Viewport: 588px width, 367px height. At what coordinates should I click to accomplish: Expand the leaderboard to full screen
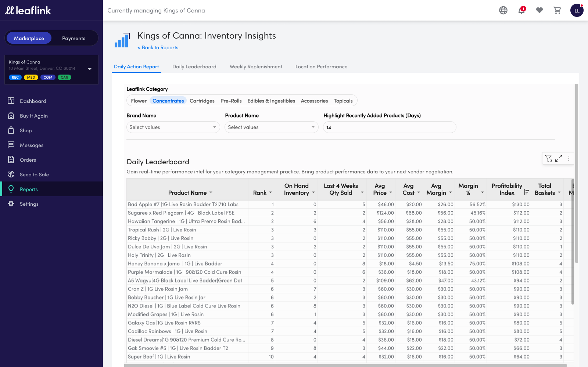pos(559,158)
